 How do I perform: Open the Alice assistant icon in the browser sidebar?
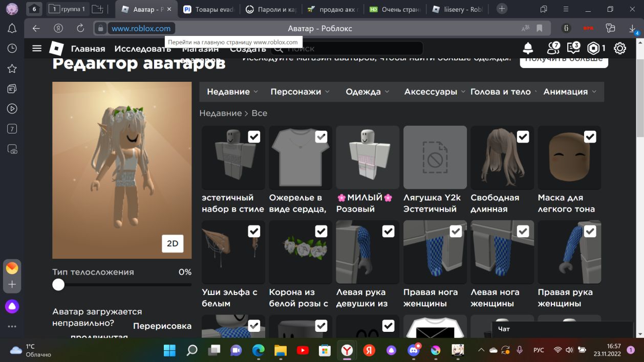click(x=12, y=307)
